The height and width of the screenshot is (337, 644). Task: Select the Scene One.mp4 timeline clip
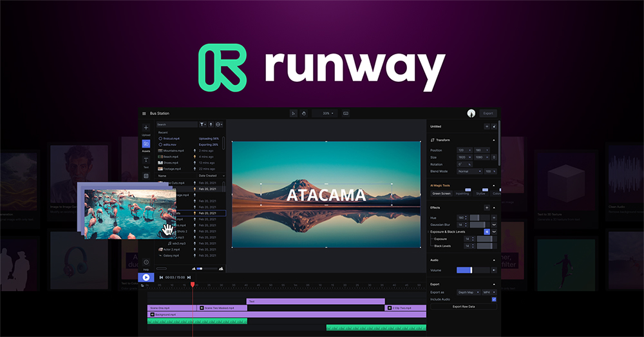[x=172, y=308]
